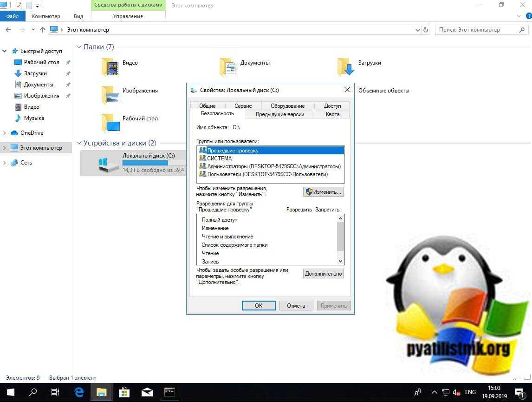The image size is (532, 402).
Task: Go back with the left arrow
Action: [8, 30]
